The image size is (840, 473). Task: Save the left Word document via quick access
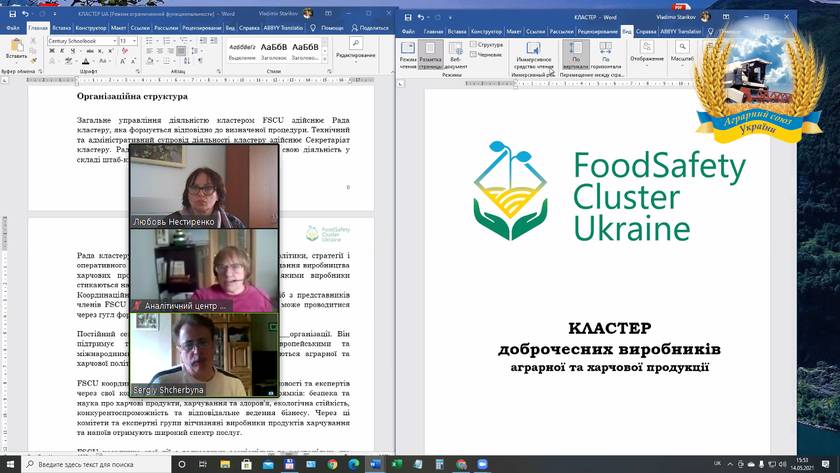click(x=12, y=14)
